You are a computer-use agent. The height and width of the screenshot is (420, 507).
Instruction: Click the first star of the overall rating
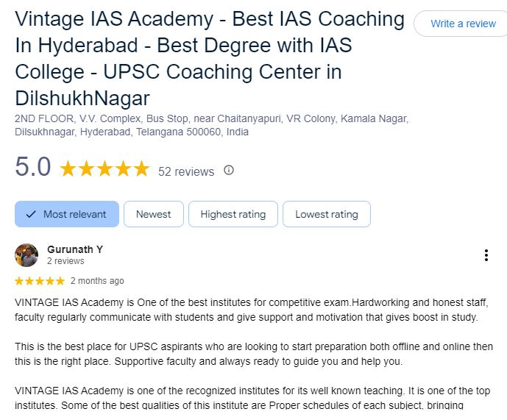[x=68, y=168]
